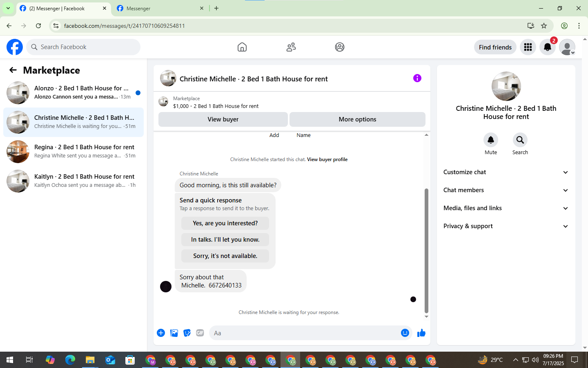Select the Christine Michelle conversation in list
Viewport: 588px width, 368px height.
(x=73, y=122)
